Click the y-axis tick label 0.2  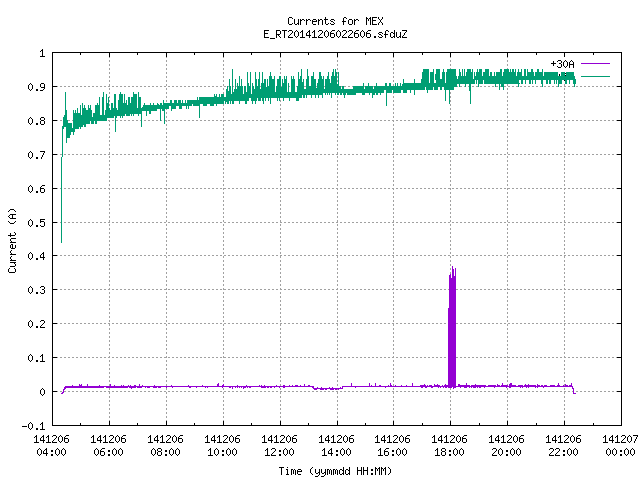click(x=36, y=324)
